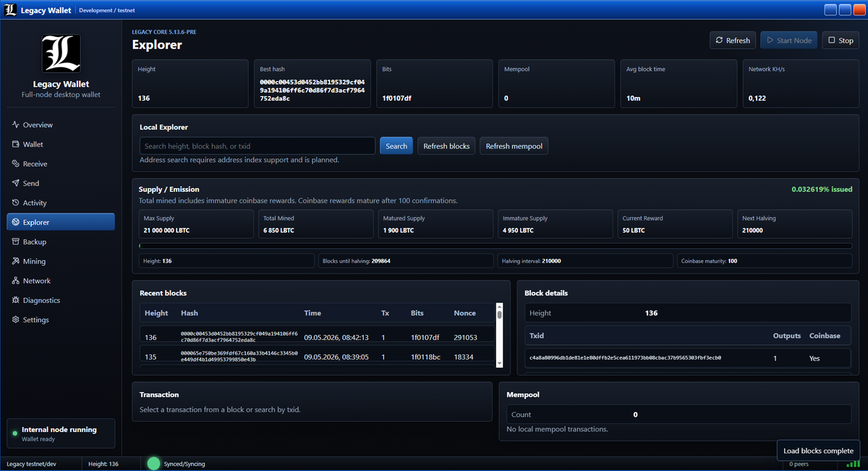Open the Mining section
This screenshot has width=868, height=471.
point(61,261)
